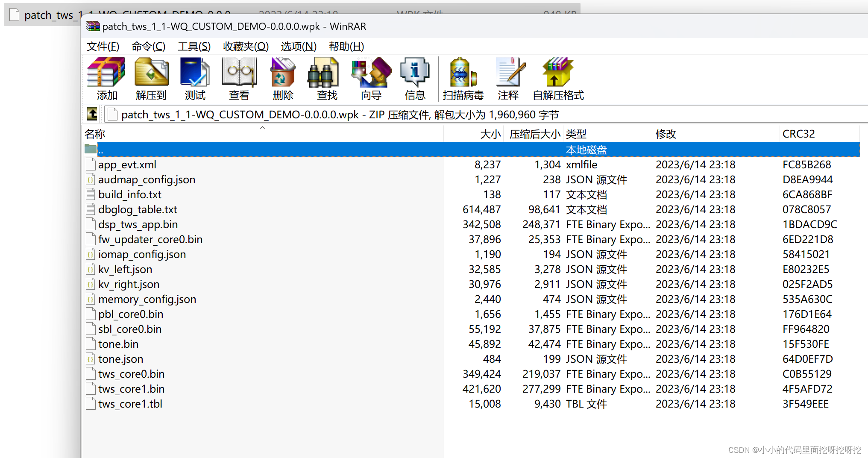The height and width of the screenshot is (458, 868).
Task: Sort by CRC32 column header
Action: tap(820, 134)
